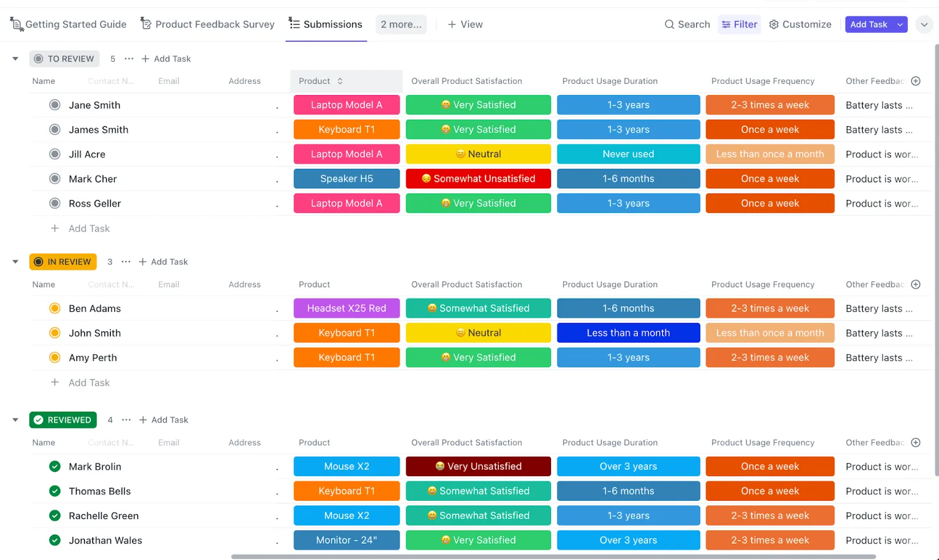Toggle status circle for Jane Smith

click(x=55, y=105)
